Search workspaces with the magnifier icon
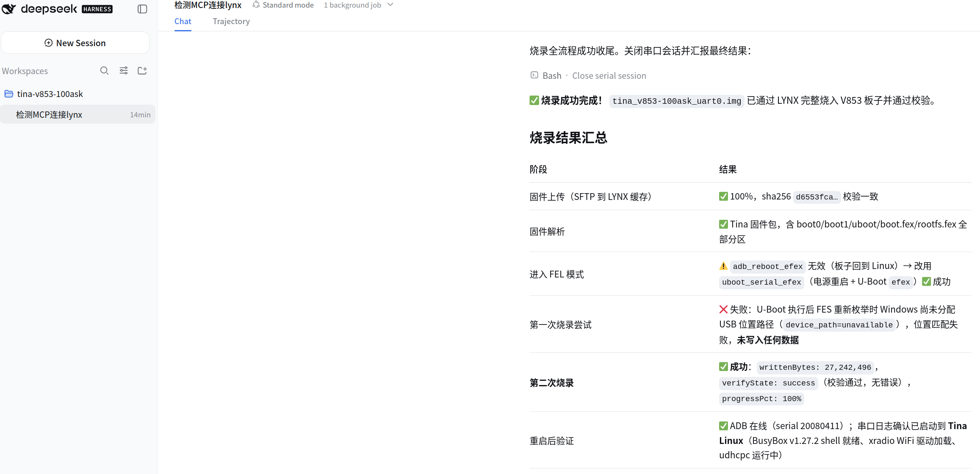Viewport: 980px width, 474px height. pos(104,71)
